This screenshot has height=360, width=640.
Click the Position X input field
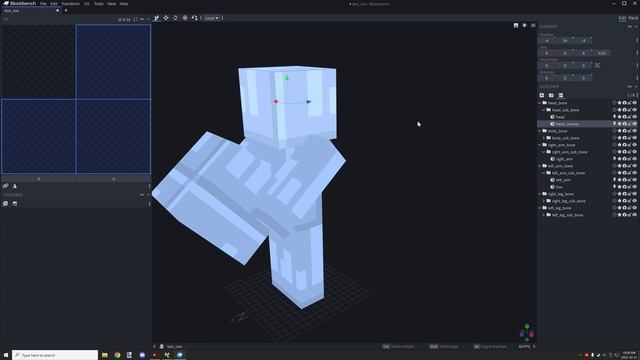(547, 40)
